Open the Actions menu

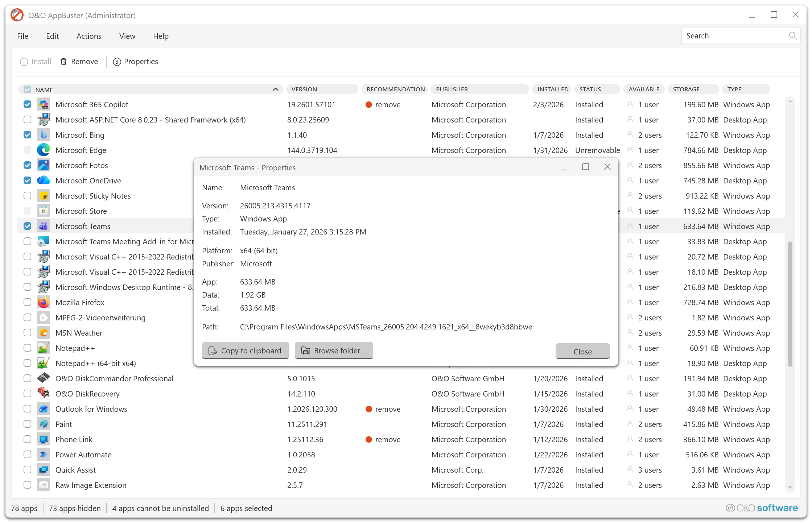click(89, 36)
